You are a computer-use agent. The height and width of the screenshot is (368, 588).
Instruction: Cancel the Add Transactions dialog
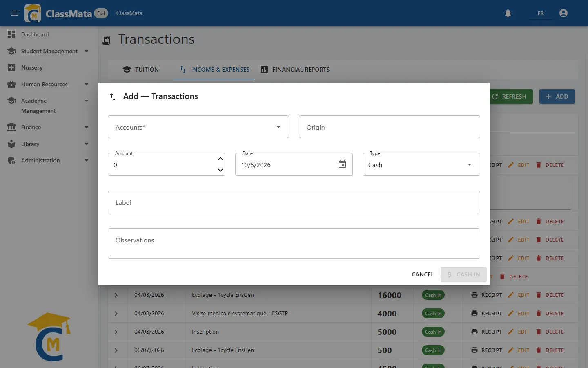[423, 274]
